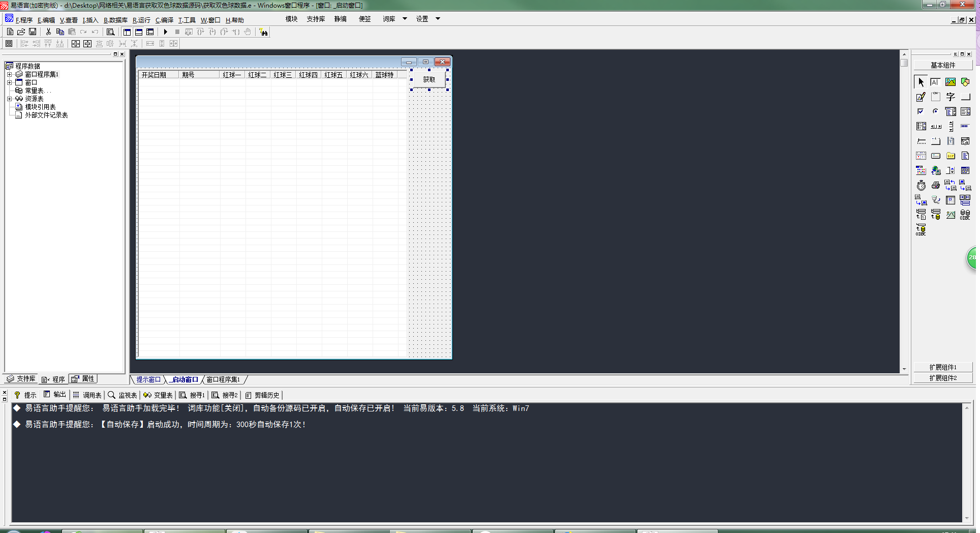This screenshot has height=533, width=980.
Task: Select the radio button component tool
Action: pyautogui.click(x=935, y=111)
